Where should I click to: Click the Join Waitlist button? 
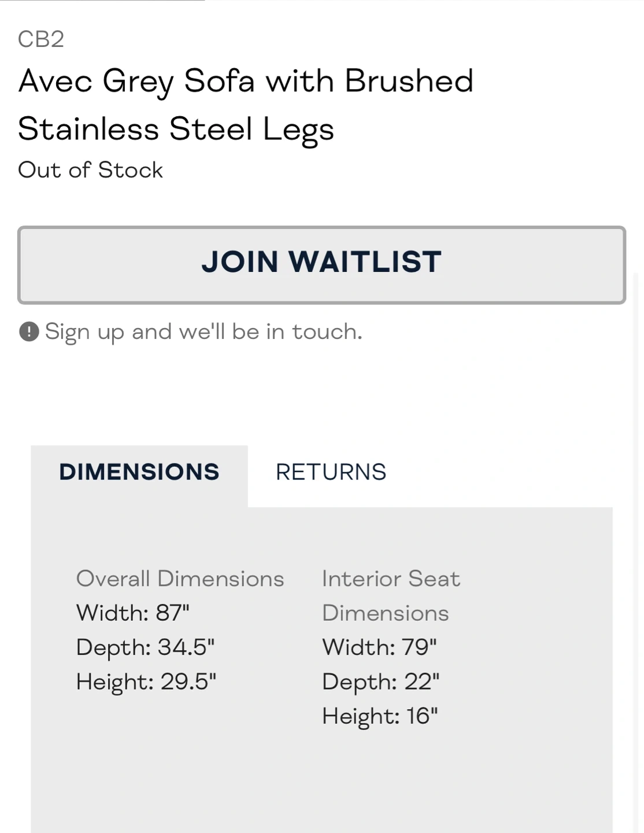tap(321, 264)
